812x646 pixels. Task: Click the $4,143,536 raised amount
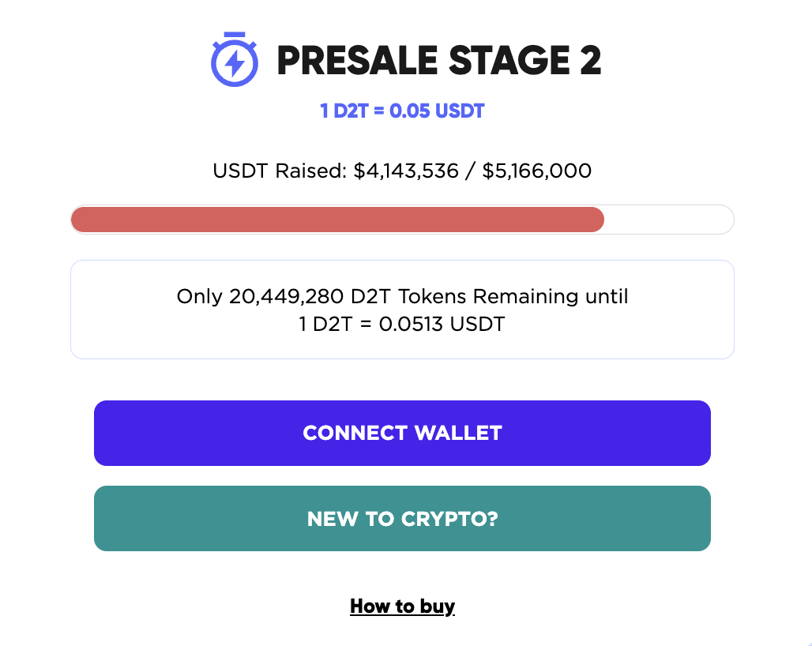point(406,171)
